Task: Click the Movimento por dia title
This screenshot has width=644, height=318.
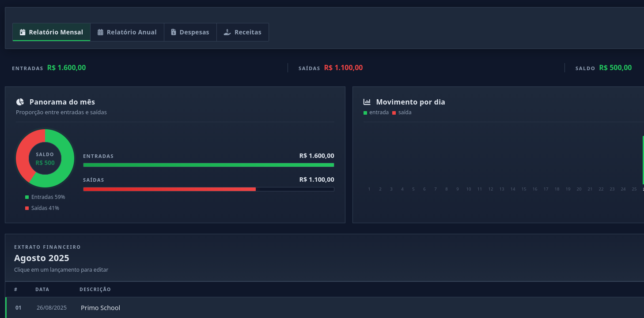Action: [411, 102]
